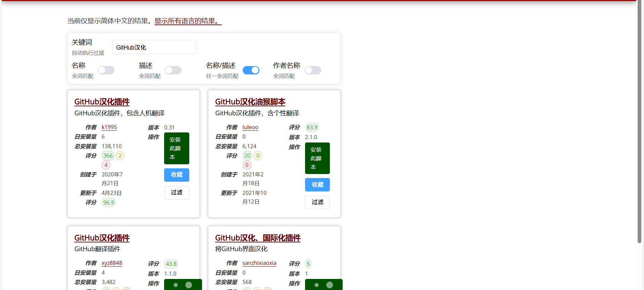644x290 pixels.
Task: Visit author k1995 profile
Action: (x=109, y=127)
